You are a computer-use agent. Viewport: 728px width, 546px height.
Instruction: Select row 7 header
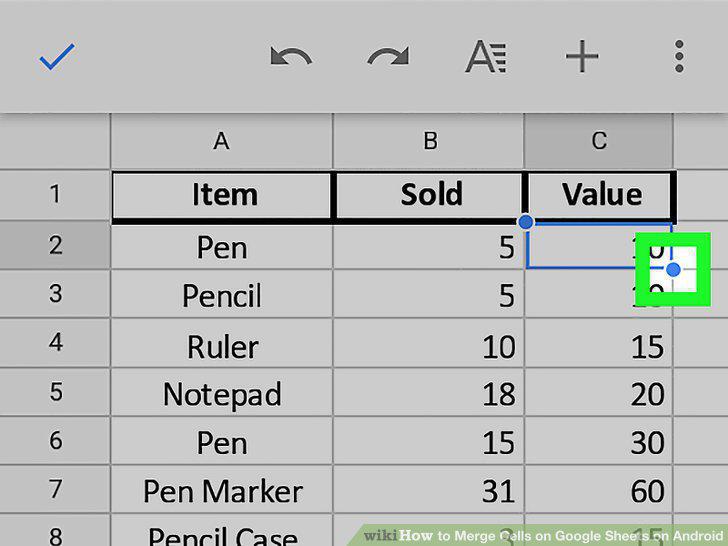pos(55,488)
